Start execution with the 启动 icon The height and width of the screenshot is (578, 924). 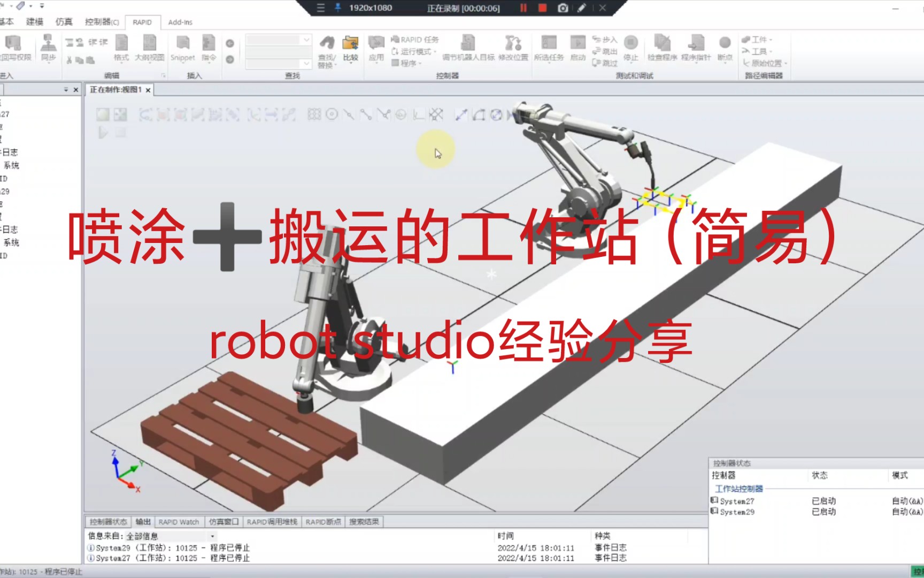tap(578, 43)
